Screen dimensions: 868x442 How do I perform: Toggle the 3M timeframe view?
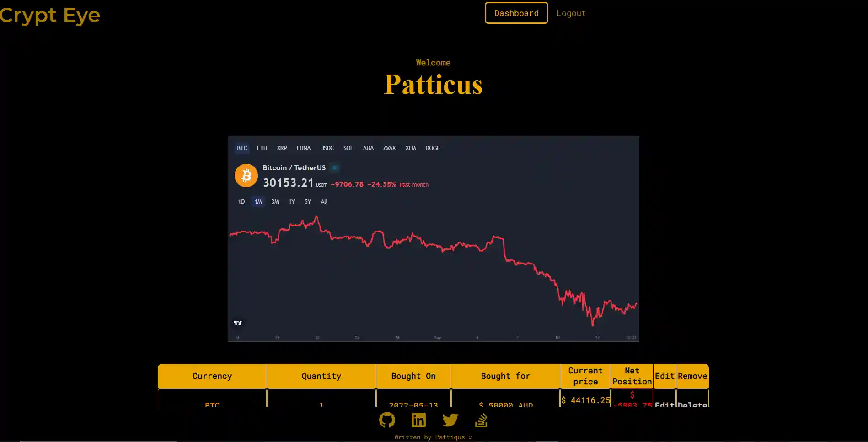275,201
